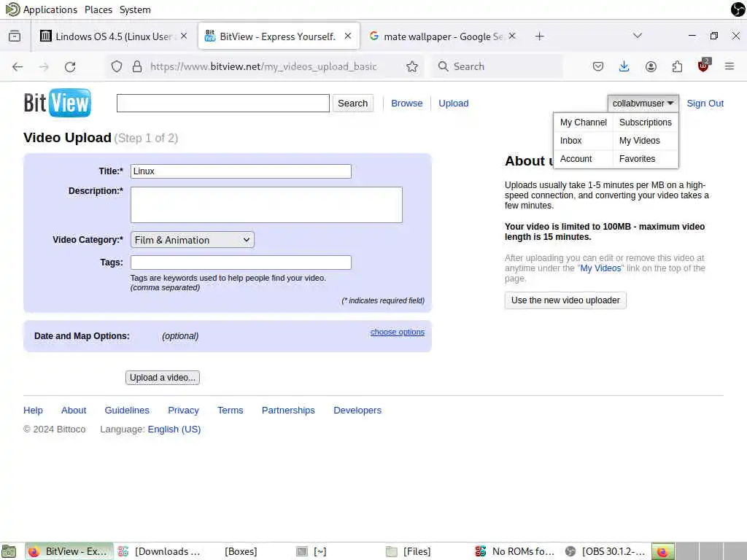Click the Title input field
Screen dimensions: 747x560
[x=241, y=171]
